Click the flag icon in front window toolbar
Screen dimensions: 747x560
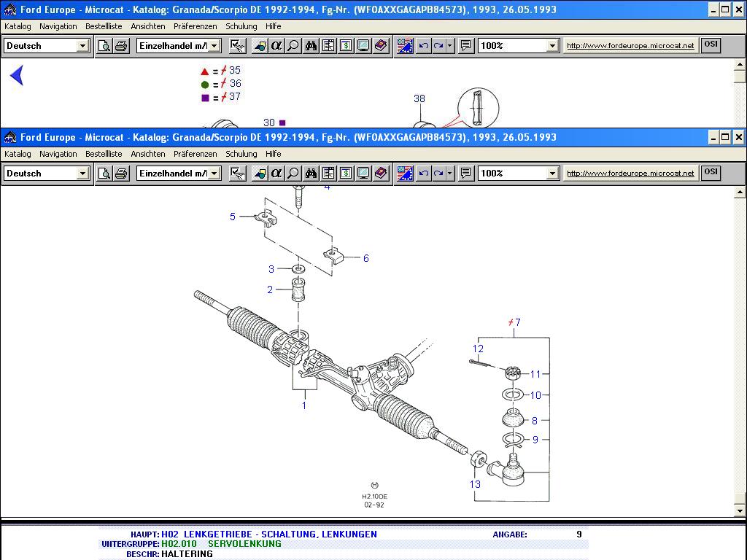405,174
